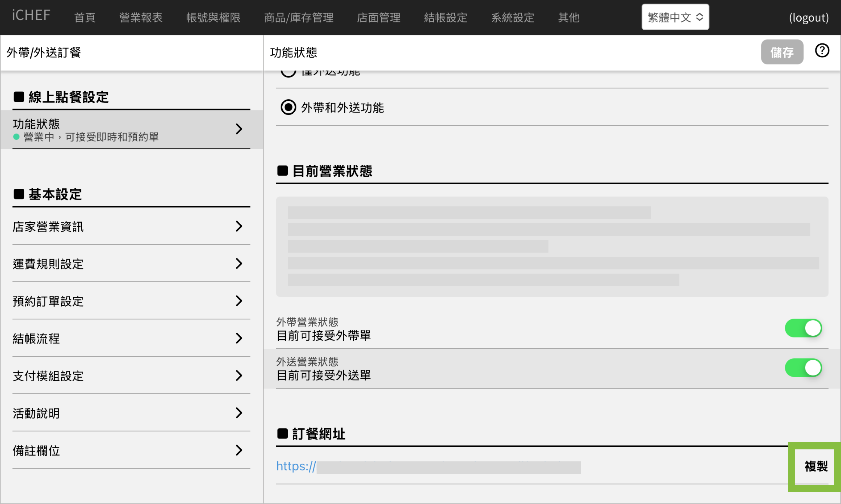Image resolution: width=841 pixels, height=504 pixels.
Task: Select 外帶和外送功能 radio button
Action: [x=288, y=107]
